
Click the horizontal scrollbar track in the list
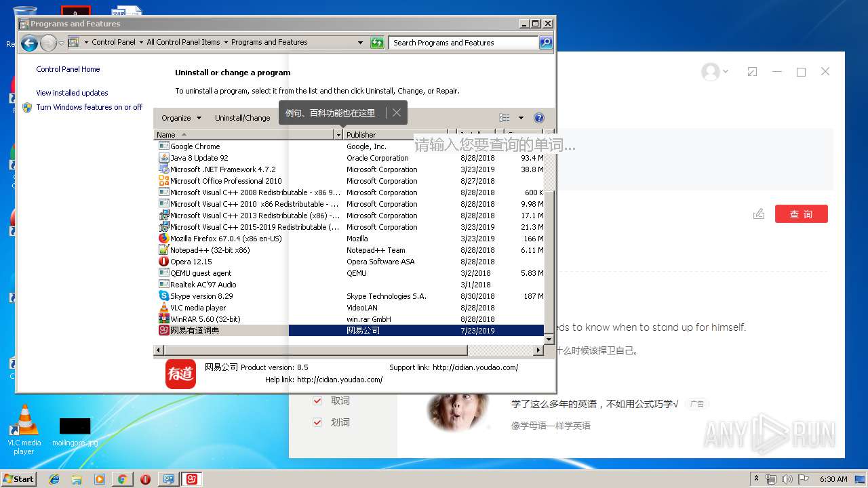pos(505,350)
